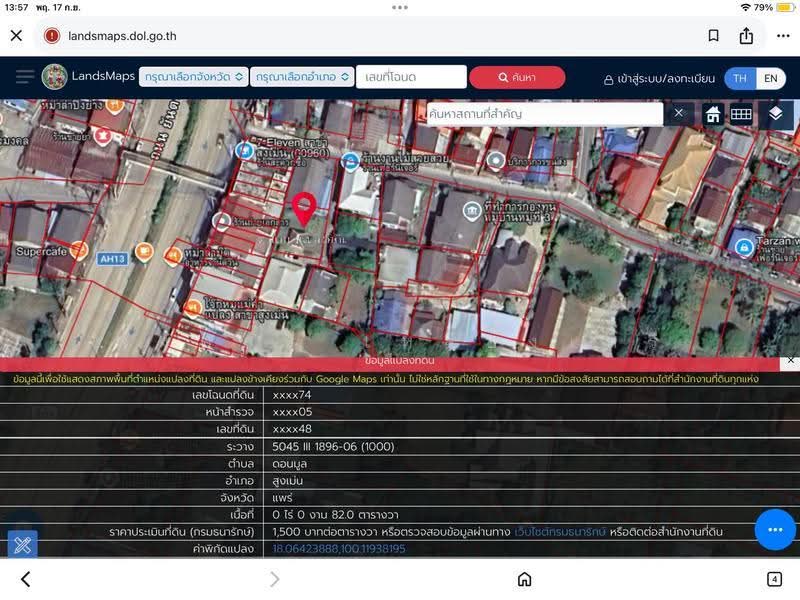Tap the Tarzan shop marker

coord(744,247)
